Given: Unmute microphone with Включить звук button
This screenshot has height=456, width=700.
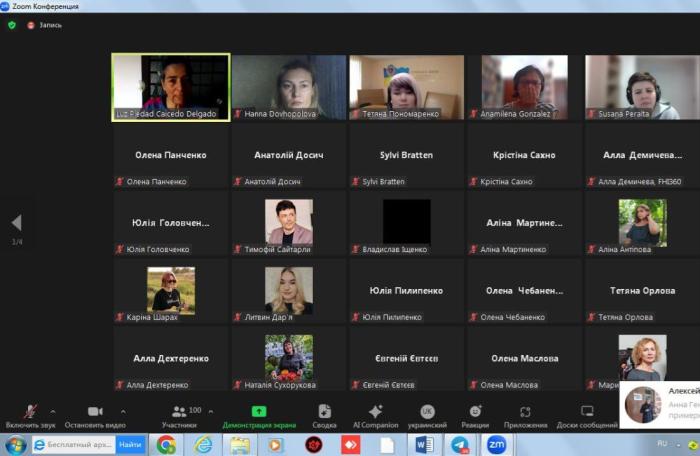Looking at the screenshot, I should pos(30,415).
